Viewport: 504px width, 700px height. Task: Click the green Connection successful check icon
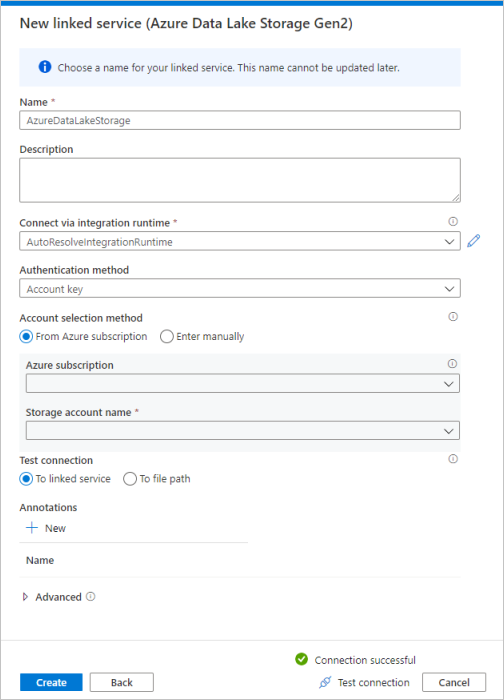pyautogui.click(x=301, y=659)
